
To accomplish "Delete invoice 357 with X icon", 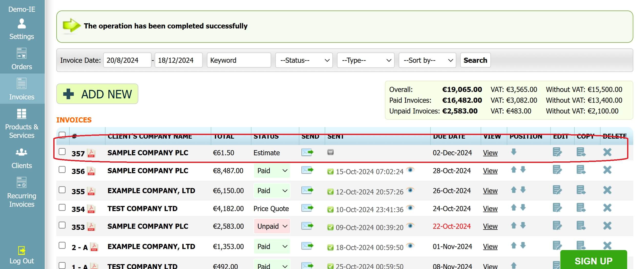I will point(607,152).
